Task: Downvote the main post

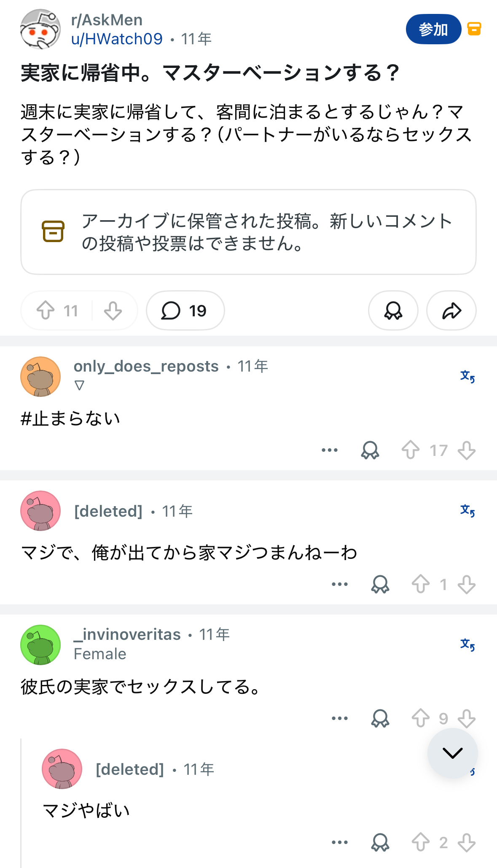Action: coord(113,310)
